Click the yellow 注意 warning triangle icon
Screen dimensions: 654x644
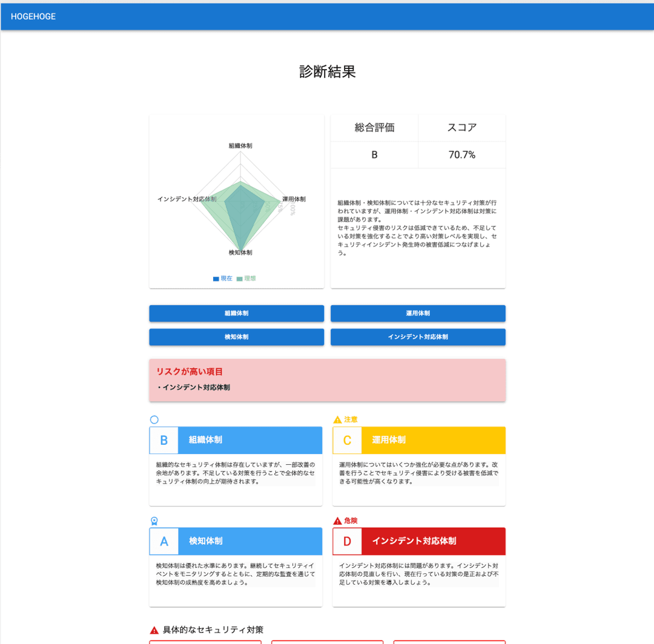click(337, 419)
